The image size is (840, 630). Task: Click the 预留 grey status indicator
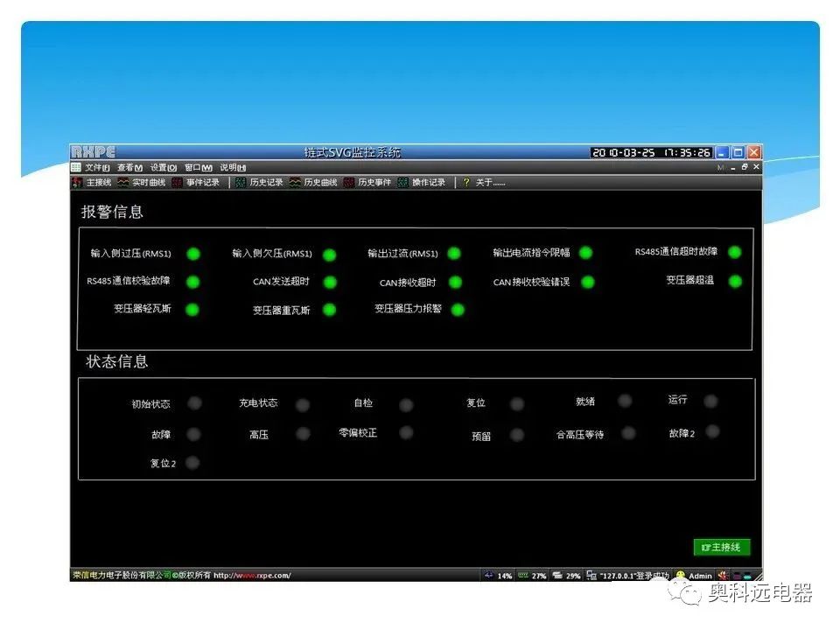[517, 435]
